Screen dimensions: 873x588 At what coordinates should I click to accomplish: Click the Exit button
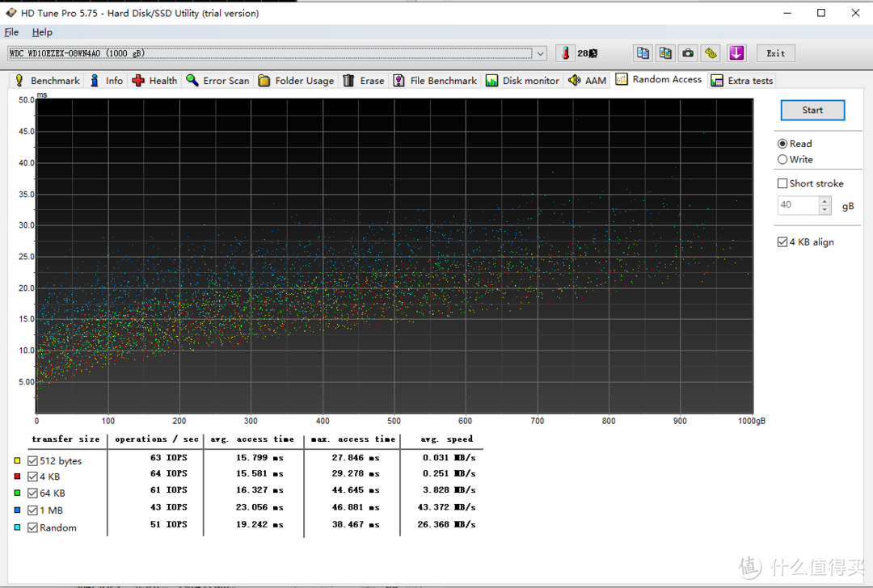point(775,53)
